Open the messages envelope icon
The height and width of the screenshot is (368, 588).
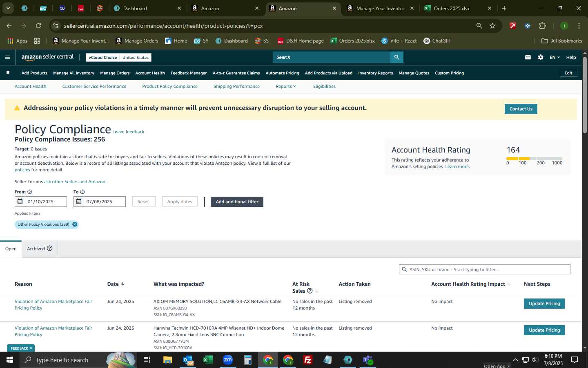528,57
